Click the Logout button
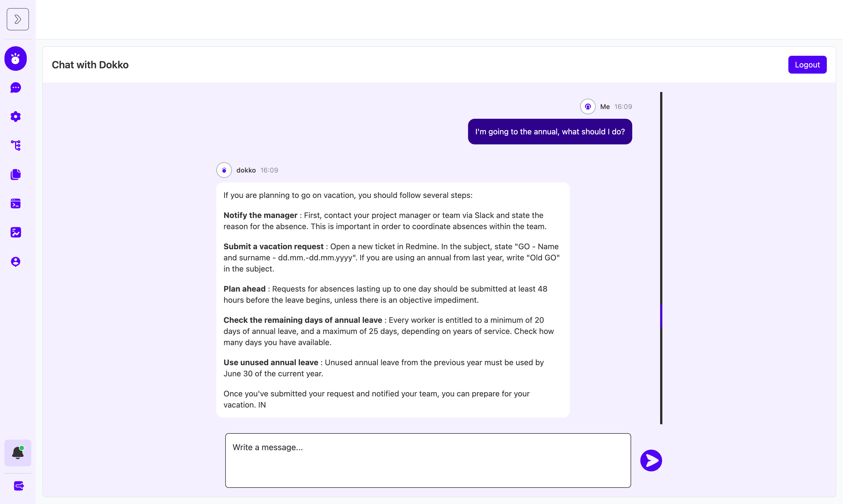The image size is (843, 504). (x=807, y=64)
